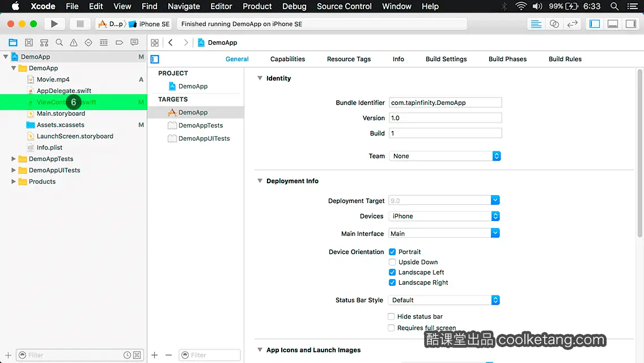Collapse the Identity section
Screen dimensions: 644x363
click(260, 78)
